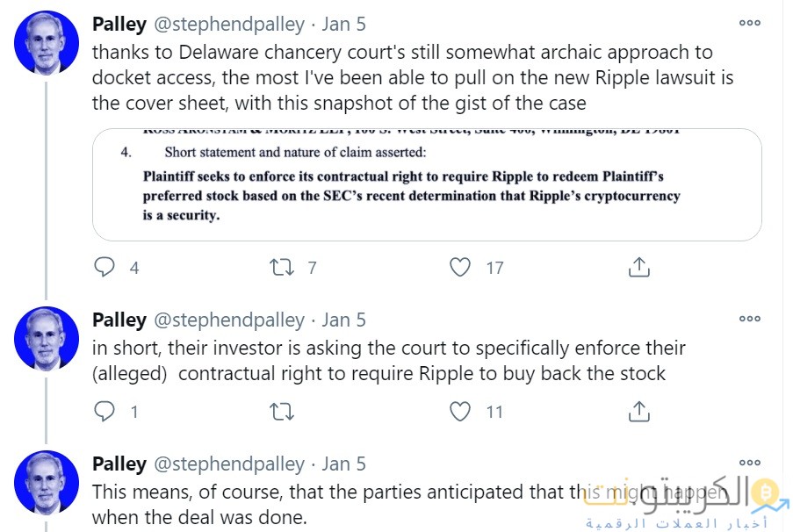
Task: Like the tweet with 11 likes
Action: 460,411
